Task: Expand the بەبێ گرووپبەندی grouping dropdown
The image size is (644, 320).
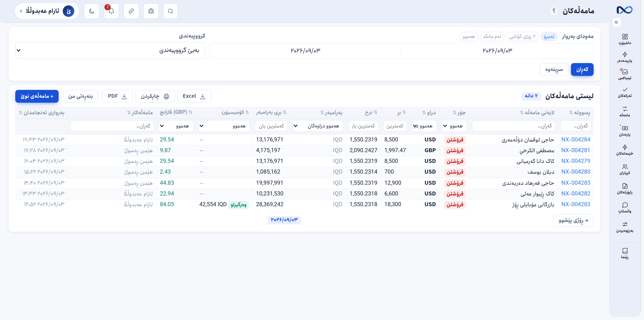Action: pyautogui.click(x=110, y=51)
